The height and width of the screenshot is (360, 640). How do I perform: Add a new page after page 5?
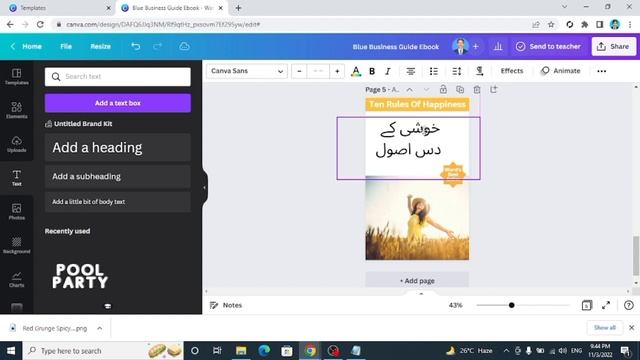pyautogui.click(x=493, y=89)
